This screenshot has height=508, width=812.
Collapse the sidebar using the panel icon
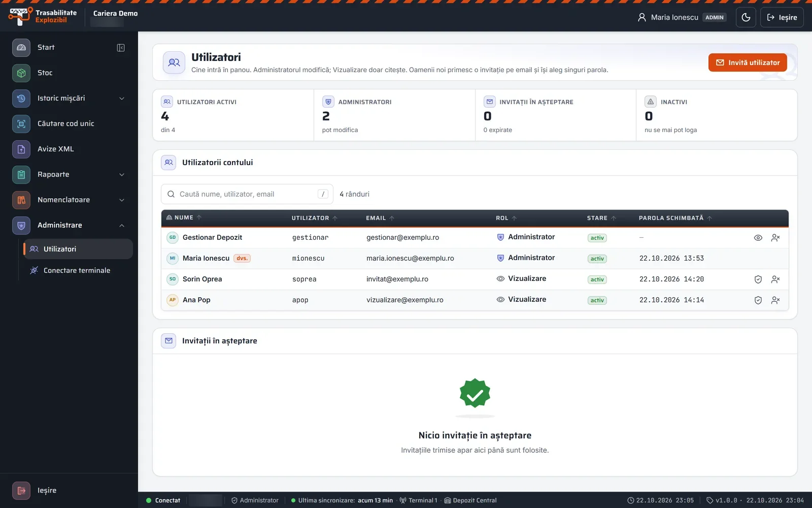tap(121, 47)
